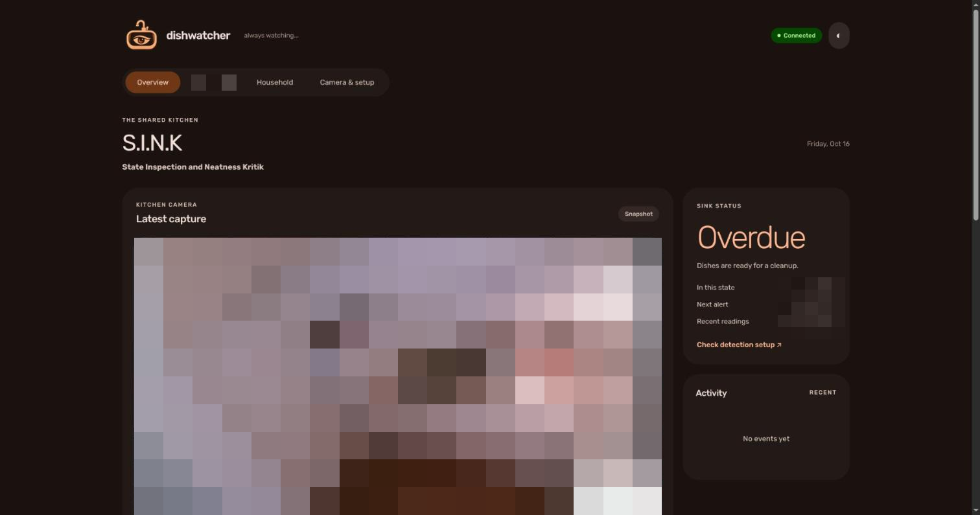This screenshot has width=980, height=515.
Task: Click 'State Inspection and Neatness Kritik' subtitle
Action: (x=192, y=167)
